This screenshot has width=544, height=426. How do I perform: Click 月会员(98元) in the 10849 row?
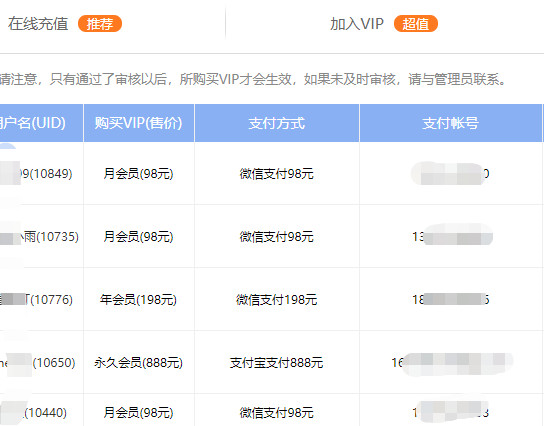(x=138, y=173)
